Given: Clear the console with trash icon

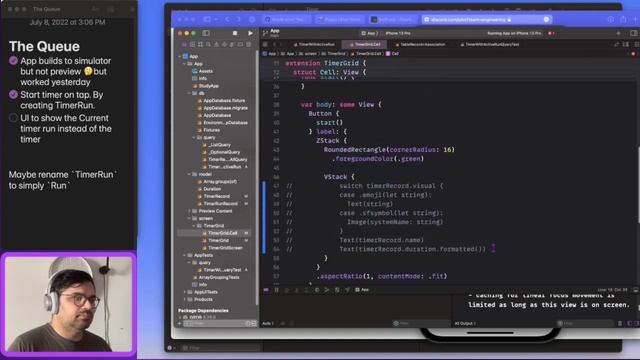Looking at the screenshot, I should pos(620,323).
